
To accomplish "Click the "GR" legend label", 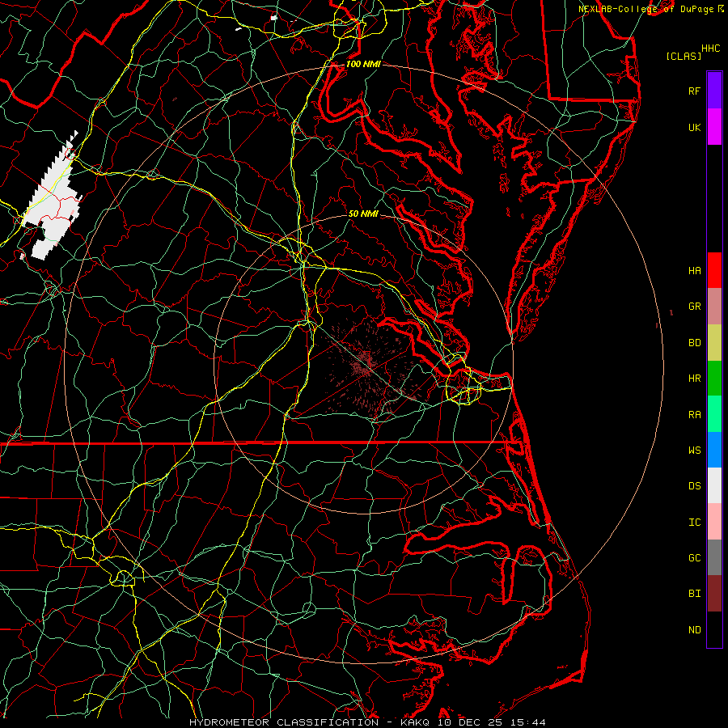I will coord(694,307).
